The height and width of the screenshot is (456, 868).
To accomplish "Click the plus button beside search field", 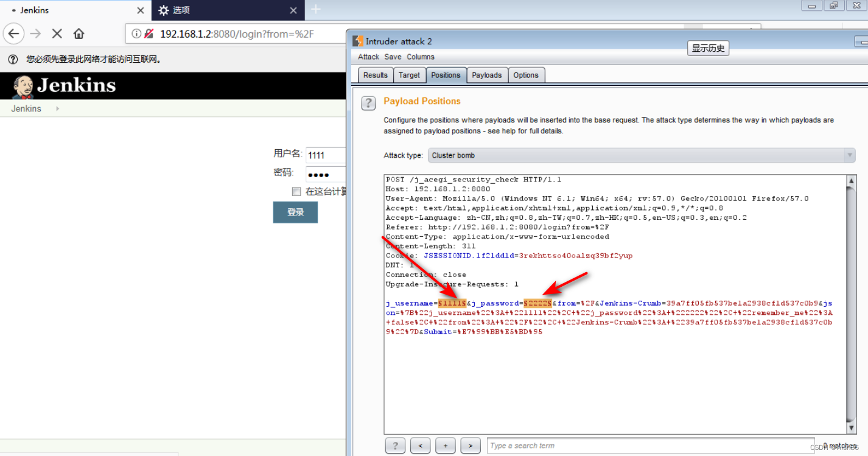I will (446, 446).
